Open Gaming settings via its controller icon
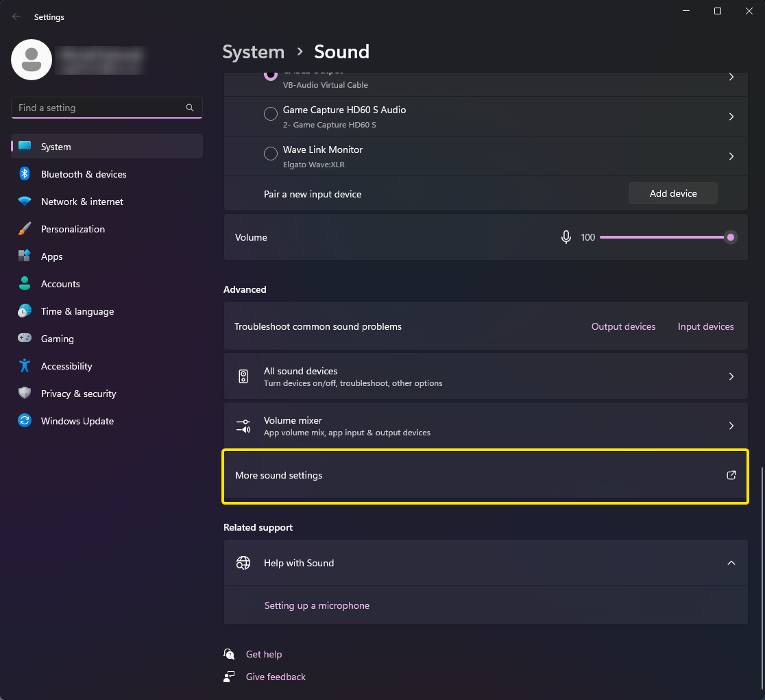This screenshot has height=700, width=765. pos(25,339)
